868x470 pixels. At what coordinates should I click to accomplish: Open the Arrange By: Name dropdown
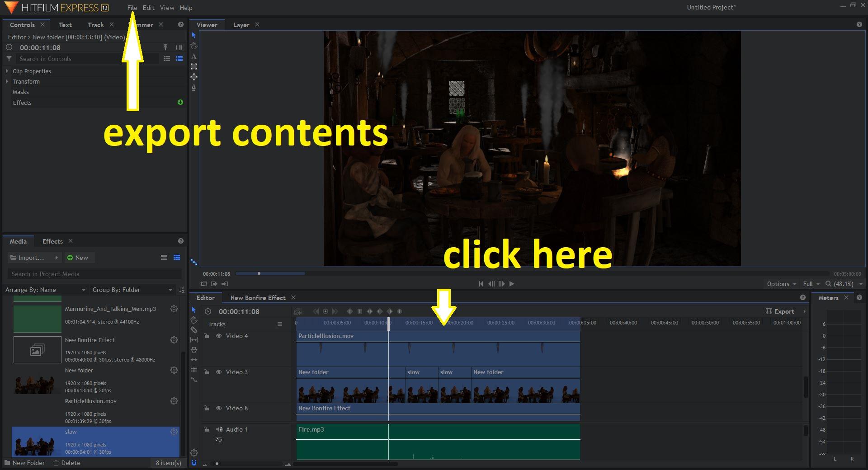45,290
